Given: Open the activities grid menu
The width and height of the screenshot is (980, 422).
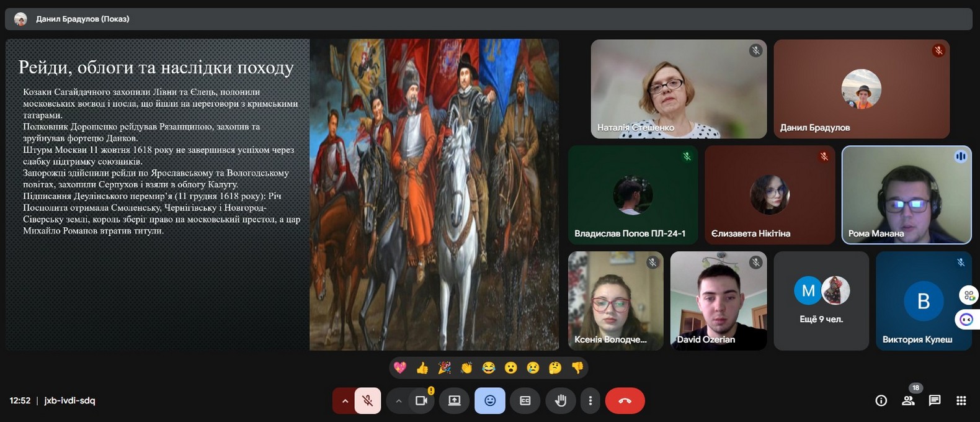Looking at the screenshot, I should click(x=961, y=401).
